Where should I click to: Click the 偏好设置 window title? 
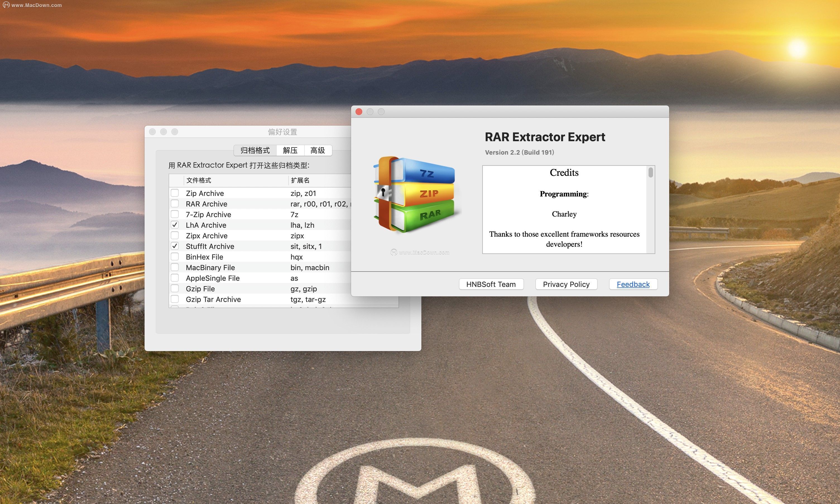tap(282, 132)
